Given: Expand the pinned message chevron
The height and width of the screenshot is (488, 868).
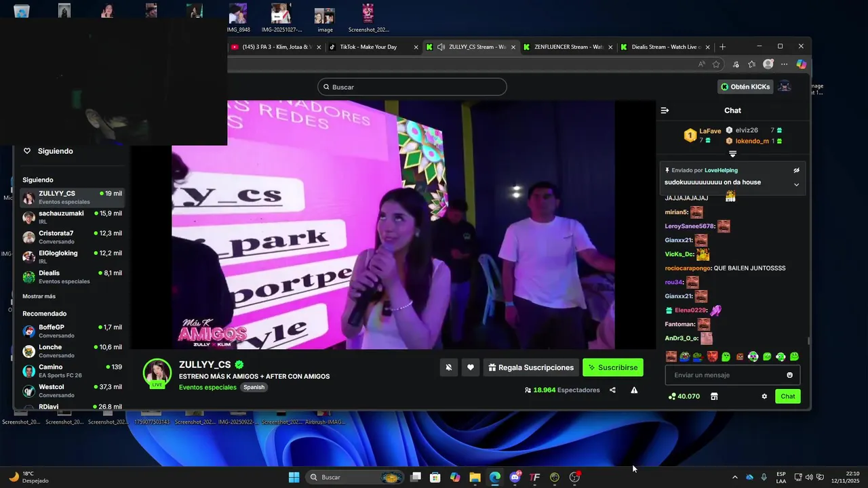Looking at the screenshot, I should point(797,184).
